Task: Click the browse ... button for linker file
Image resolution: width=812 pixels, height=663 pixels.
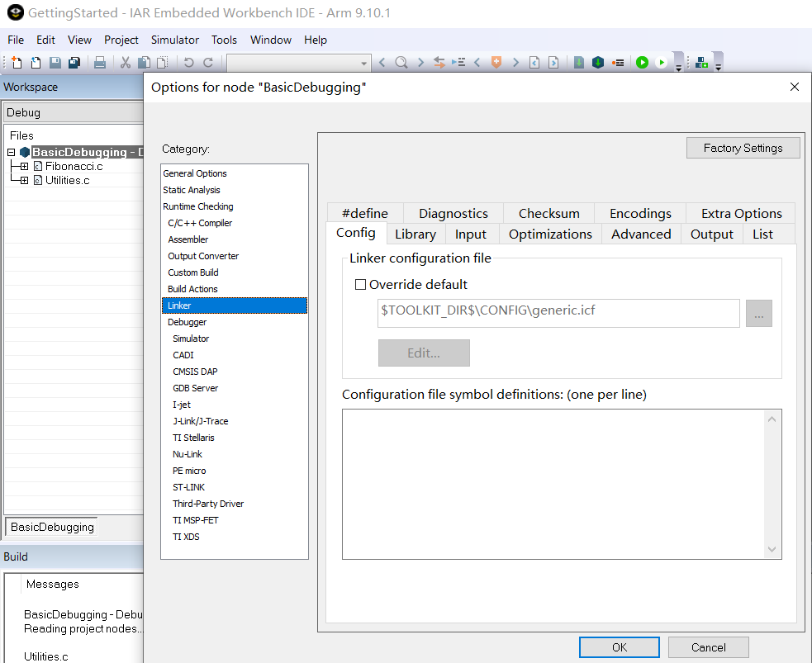Action: coord(758,313)
